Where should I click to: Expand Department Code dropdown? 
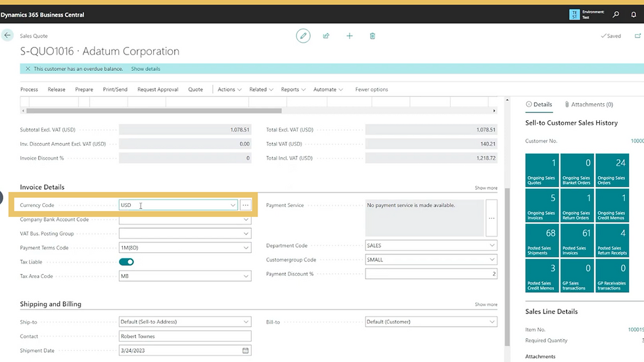(492, 246)
